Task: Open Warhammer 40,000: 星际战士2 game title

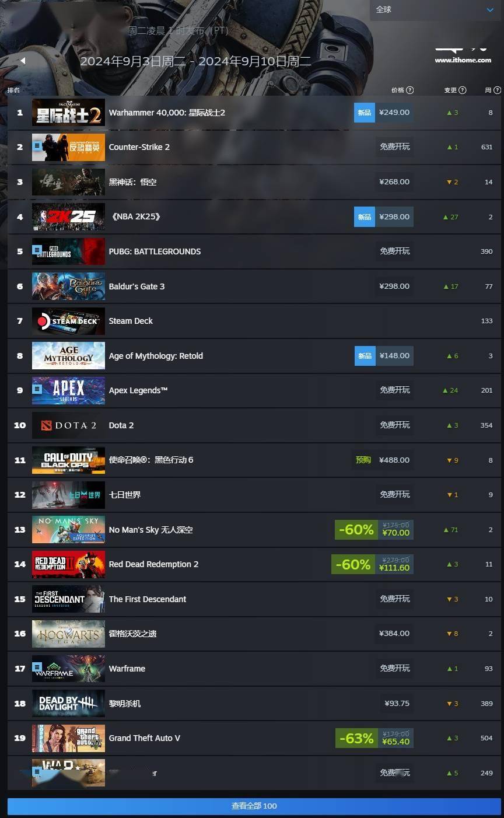Action: (x=167, y=113)
